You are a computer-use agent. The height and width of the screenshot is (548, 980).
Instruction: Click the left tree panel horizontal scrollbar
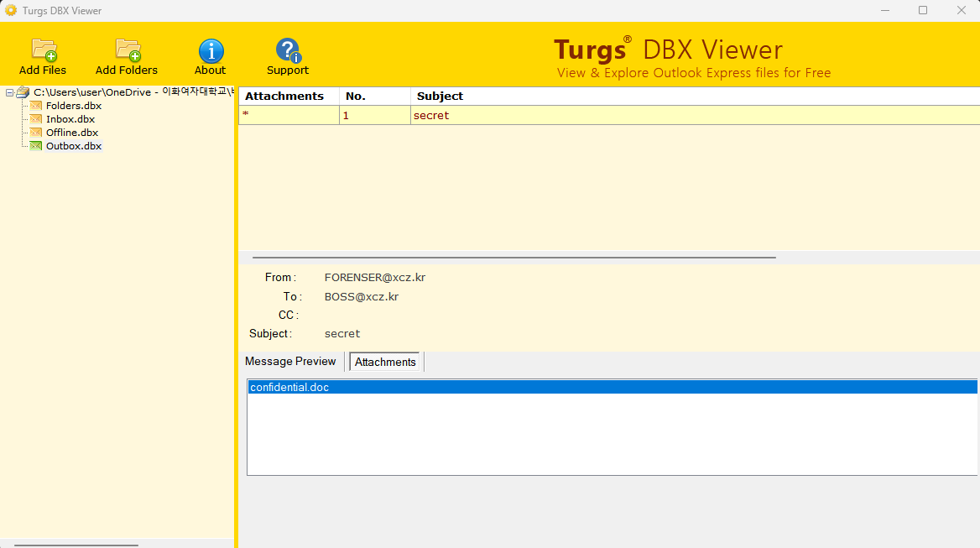click(76, 545)
